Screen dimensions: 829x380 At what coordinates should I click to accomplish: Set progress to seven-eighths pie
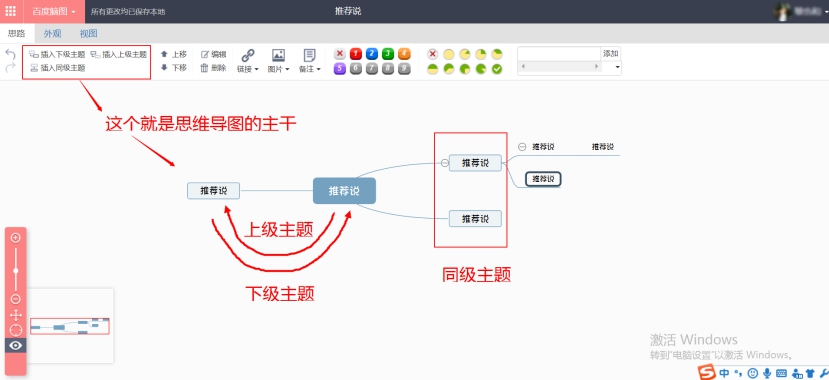(481, 69)
